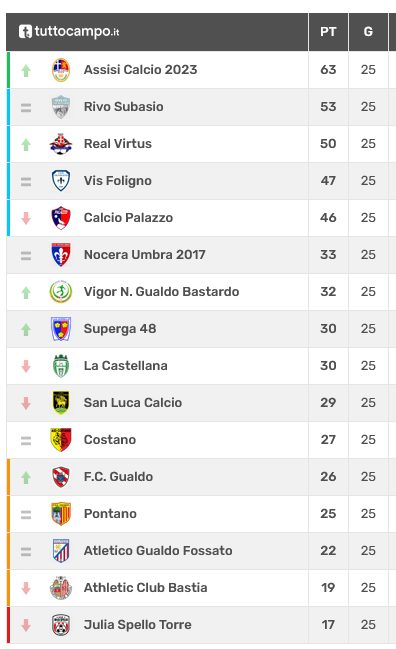Open the La Castellana team page
This screenshot has width=396, height=649.
[125, 365]
